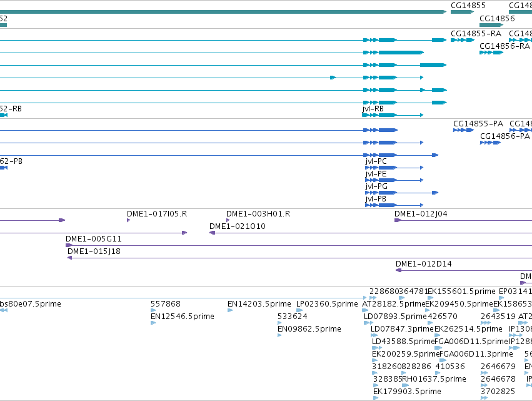Click the DME1-021O10 clone label
The image size is (532, 401).
coord(237,226)
